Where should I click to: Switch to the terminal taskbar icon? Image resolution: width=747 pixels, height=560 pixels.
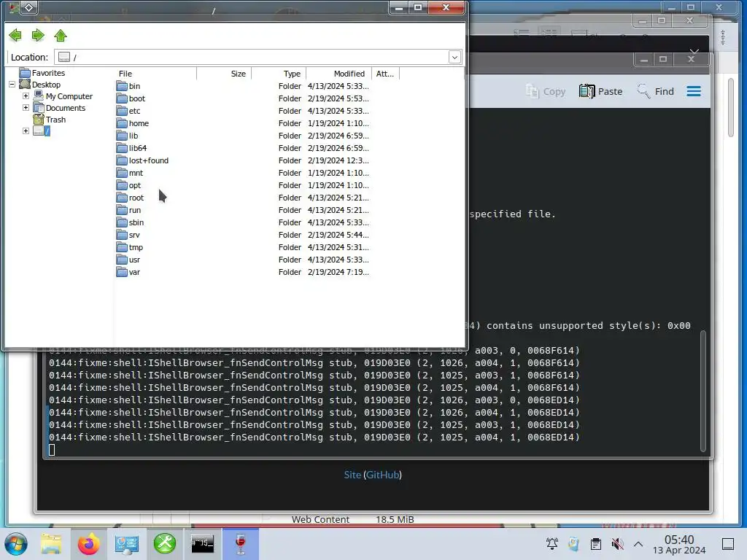coord(203,544)
